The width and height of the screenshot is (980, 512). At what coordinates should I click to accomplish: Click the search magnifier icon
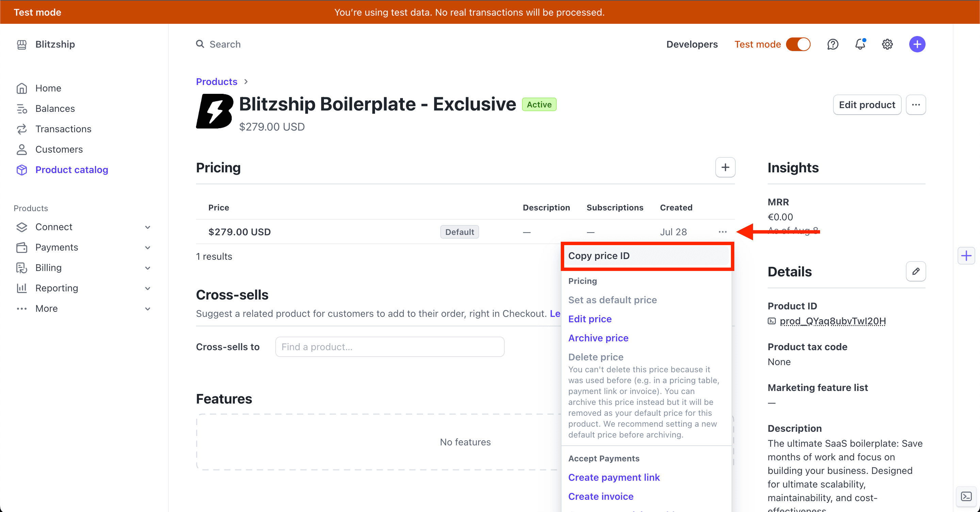pos(200,44)
